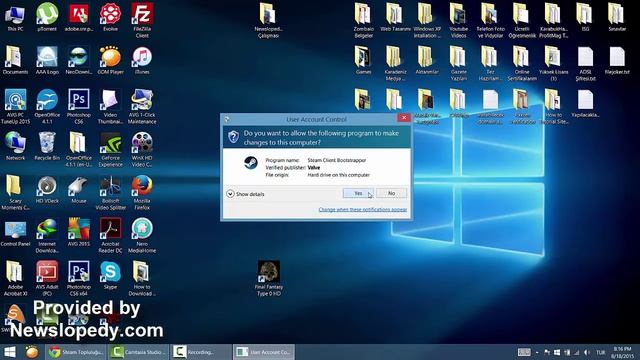Select the GOM Player shortcut
The image size is (640, 360).
[111, 60]
